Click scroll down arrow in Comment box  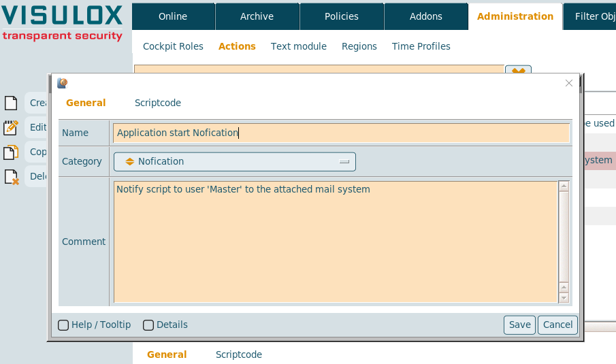(563, 298)
